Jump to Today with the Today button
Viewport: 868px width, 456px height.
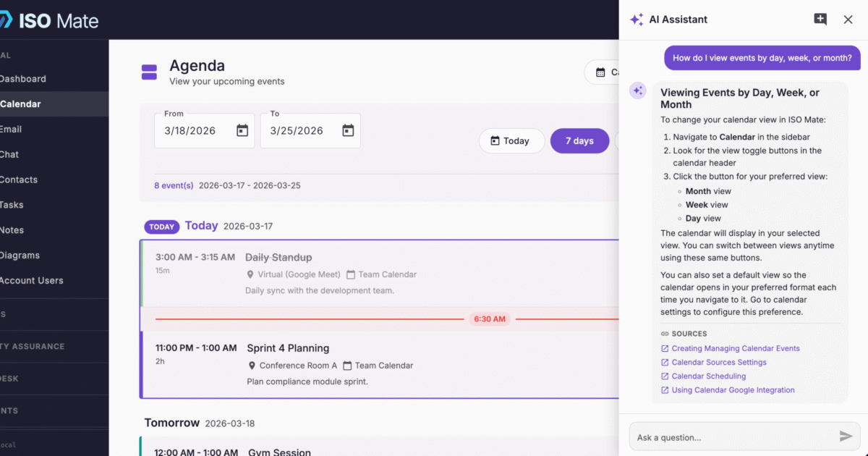tap(511, 140)
